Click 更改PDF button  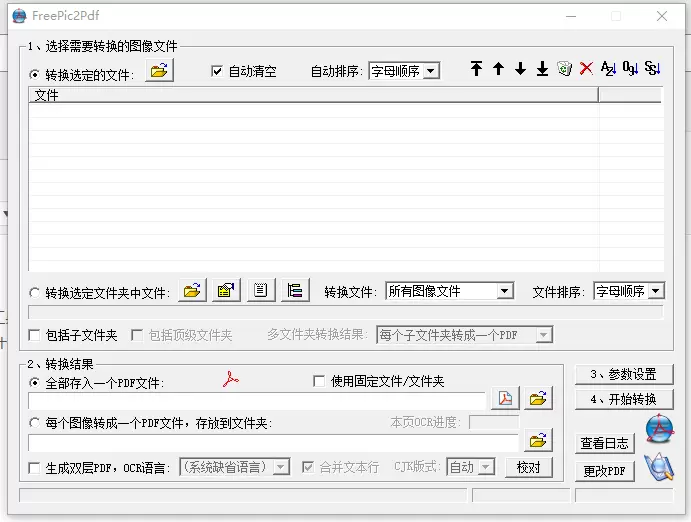(x=605, y=471)
